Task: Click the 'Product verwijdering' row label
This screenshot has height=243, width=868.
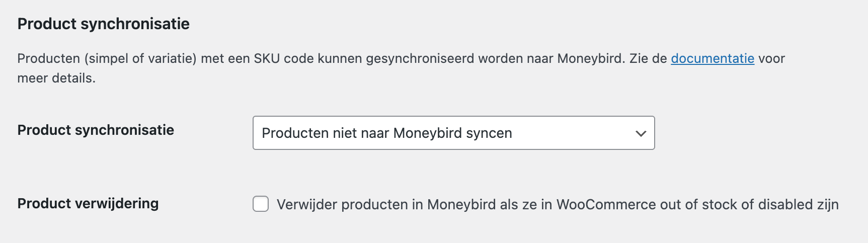Action: pyautogui.click(x=88, y=203)
